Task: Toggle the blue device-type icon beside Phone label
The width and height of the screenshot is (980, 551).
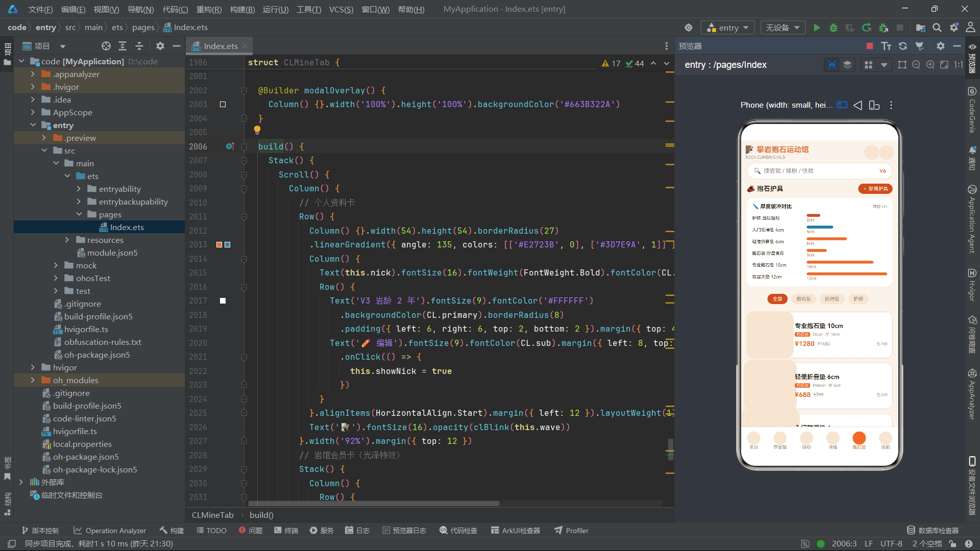Action: 842,105
